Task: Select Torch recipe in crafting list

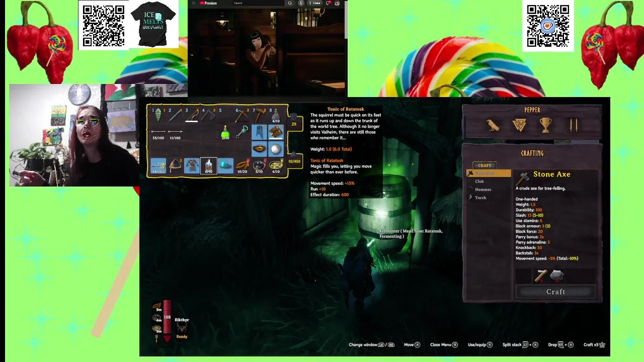Action: point(489,198)
